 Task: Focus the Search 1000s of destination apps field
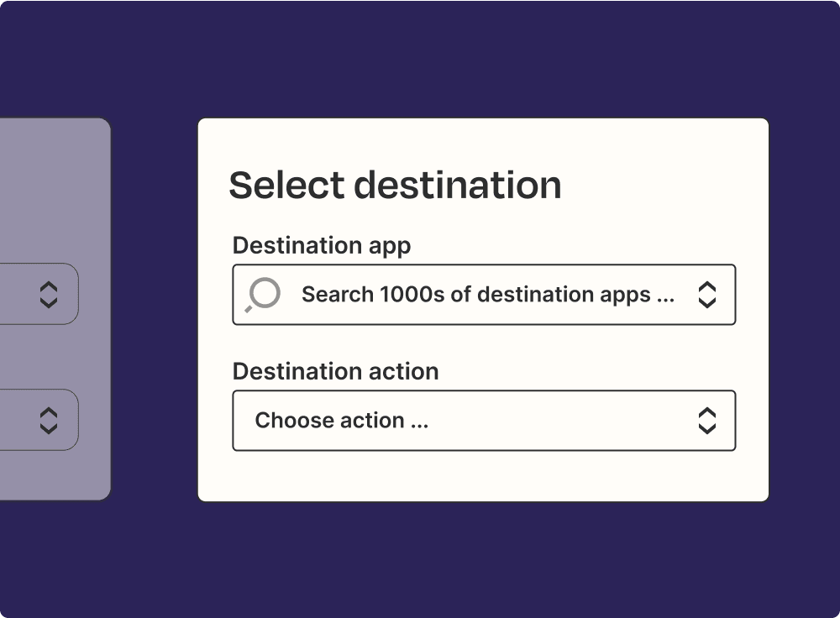[484, 295]
